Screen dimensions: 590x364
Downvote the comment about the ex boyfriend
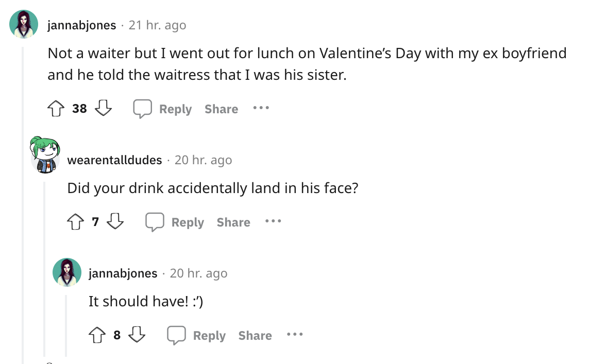pos(103,109)
